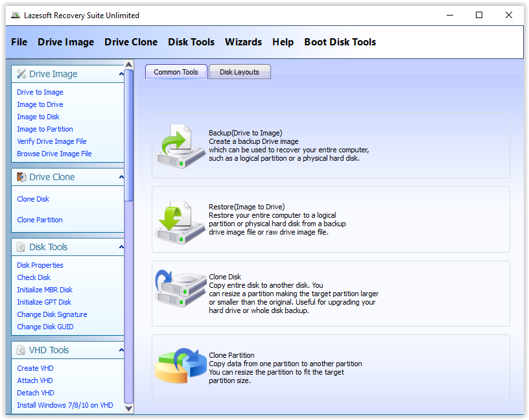This screenshot has width=529, height=420.
Task: Select Initialize GPT Disk
Action: (44, 302)
